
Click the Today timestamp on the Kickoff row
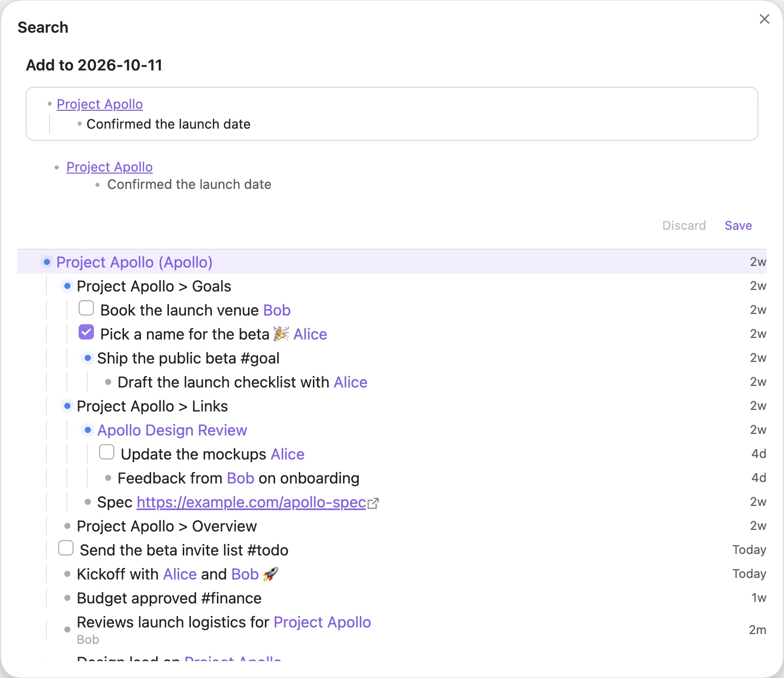[x=749, y=574]
